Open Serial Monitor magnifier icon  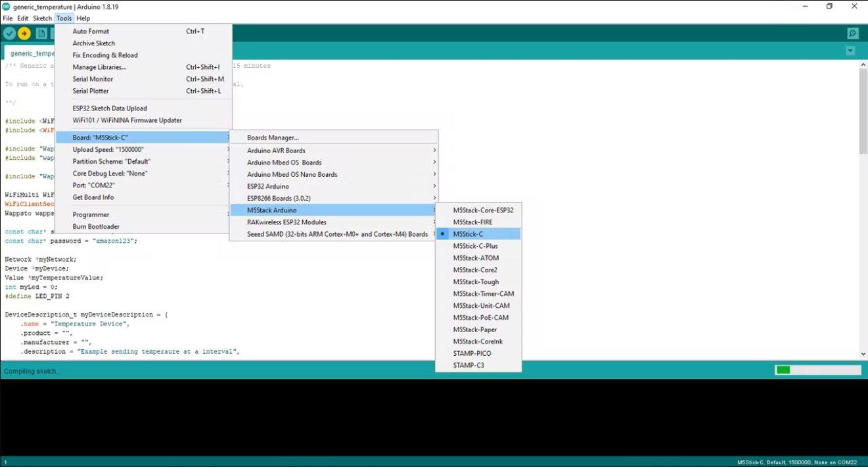(x=853, y=34)
